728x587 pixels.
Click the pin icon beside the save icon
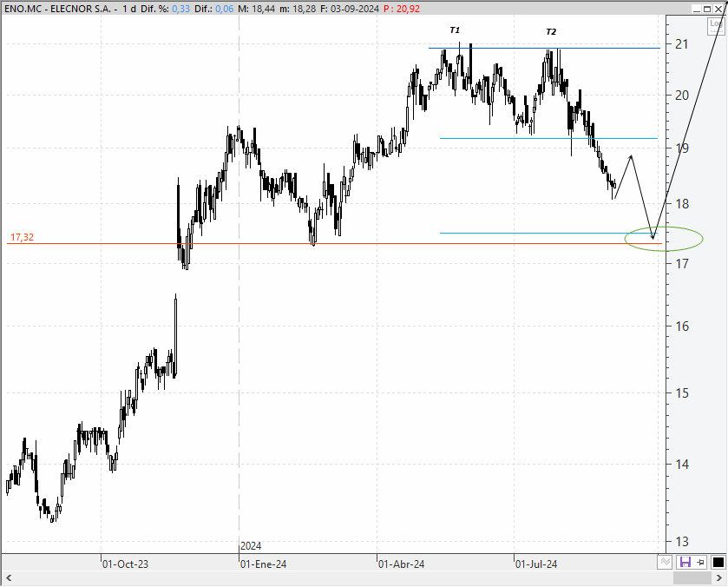tap(700, 563)
